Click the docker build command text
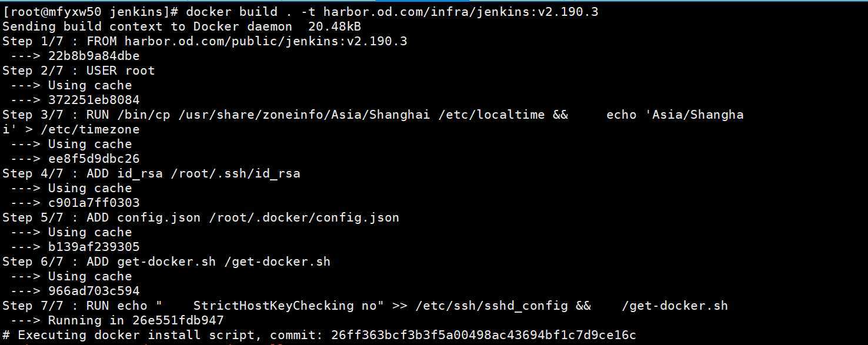Screen dimensions: 868x345 pyautogui.click(x=392, y=12)
